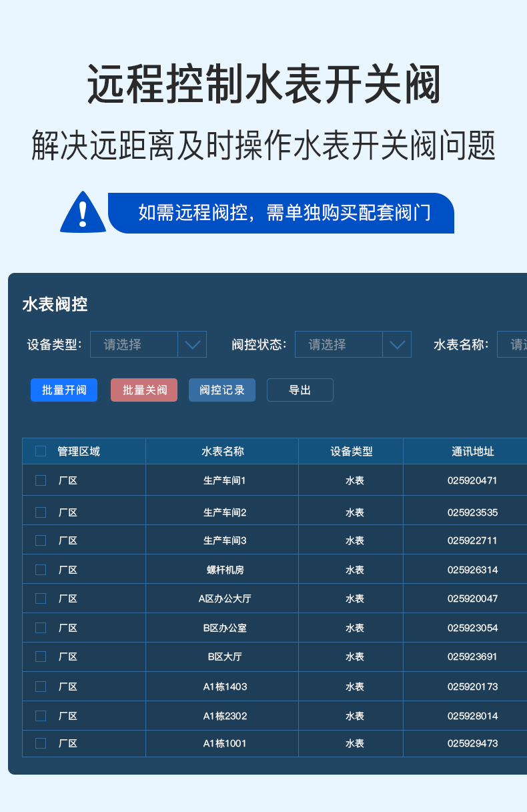Viewport: 527px width, 812px height.
Task: Toggle the select-all checkbox in header
Action: click(x=41, y=451)
